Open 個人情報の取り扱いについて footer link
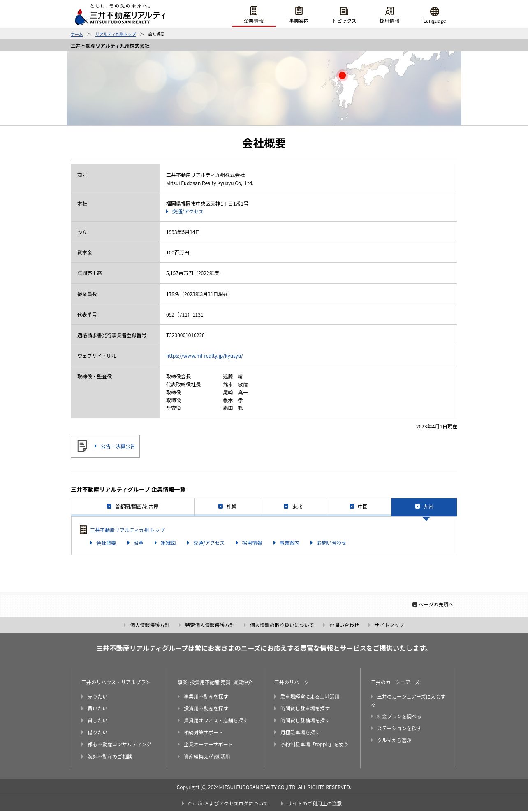Screen dimensions: 528x812 click(282, 625)
